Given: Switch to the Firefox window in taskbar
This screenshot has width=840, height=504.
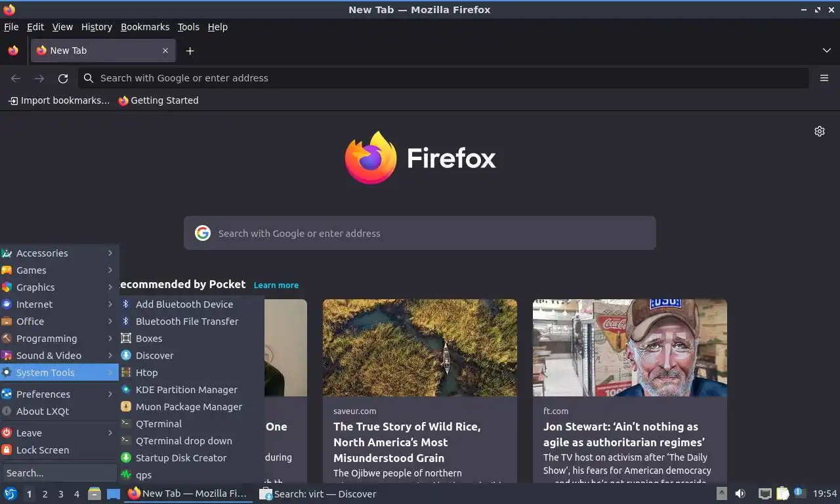Looking at the screenshot, I should [x=188, y=493].
